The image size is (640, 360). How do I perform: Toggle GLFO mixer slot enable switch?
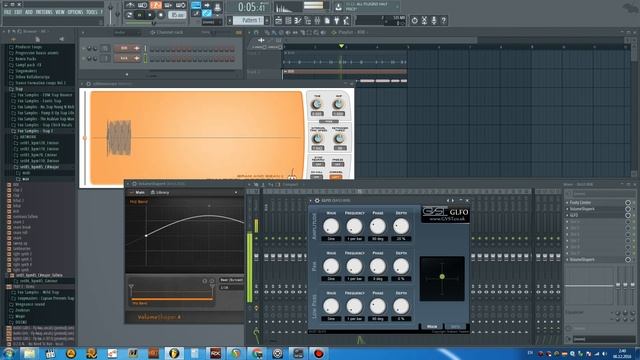[628, 215]
